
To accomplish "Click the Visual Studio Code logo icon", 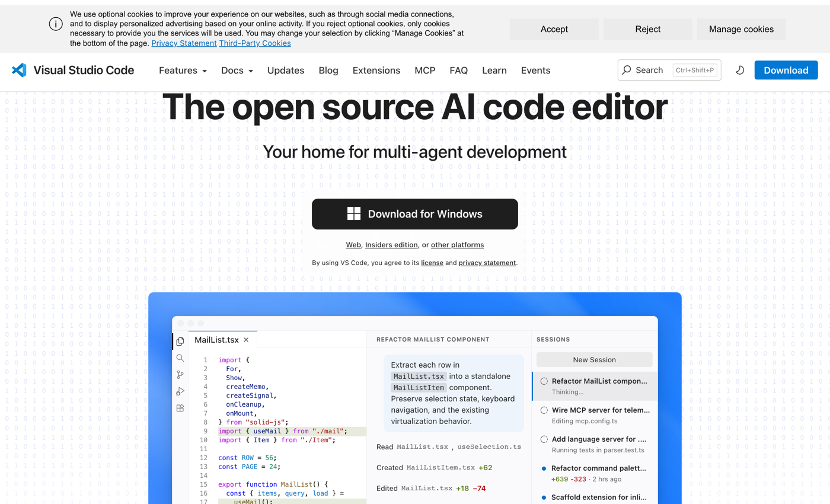I will click(19, 70).
